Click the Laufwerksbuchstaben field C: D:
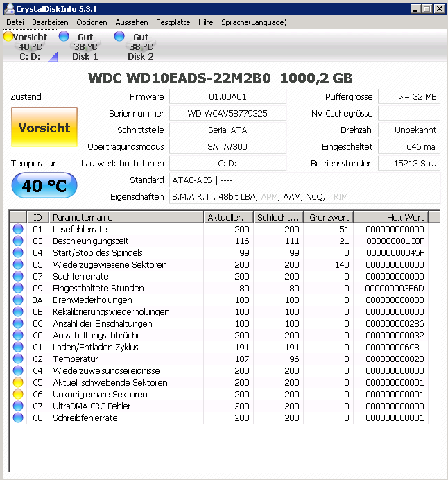 [x=228, y=163]
